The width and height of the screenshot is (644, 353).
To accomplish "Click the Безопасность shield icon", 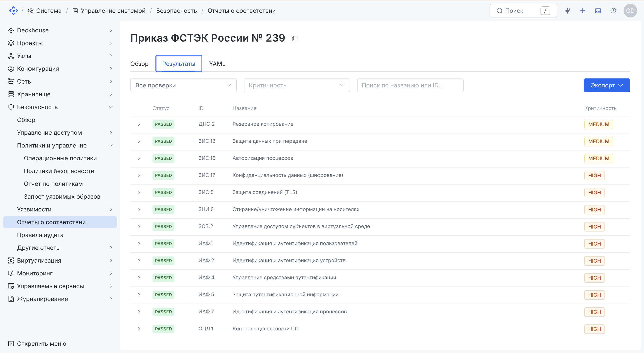I will point(11,107).
